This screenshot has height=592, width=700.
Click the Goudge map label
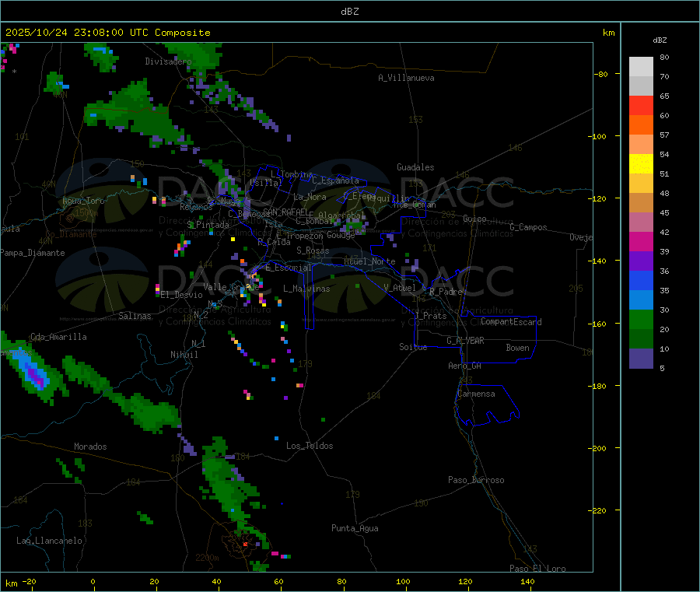341,235
